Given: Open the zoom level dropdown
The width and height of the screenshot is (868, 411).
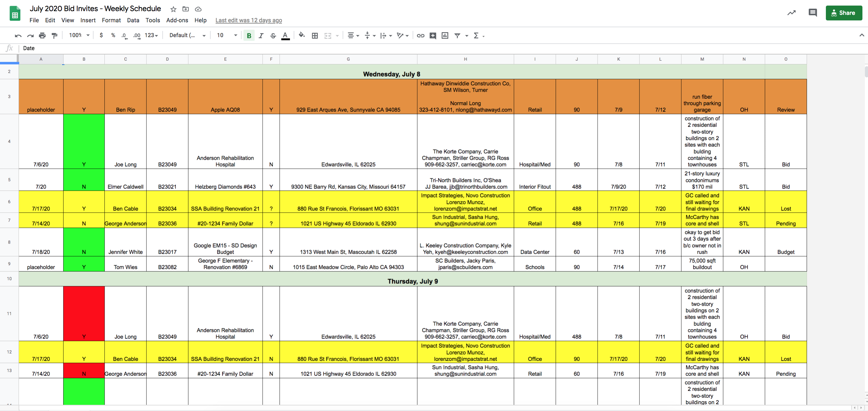Looking at the screenshot, I should pos(78,35).
